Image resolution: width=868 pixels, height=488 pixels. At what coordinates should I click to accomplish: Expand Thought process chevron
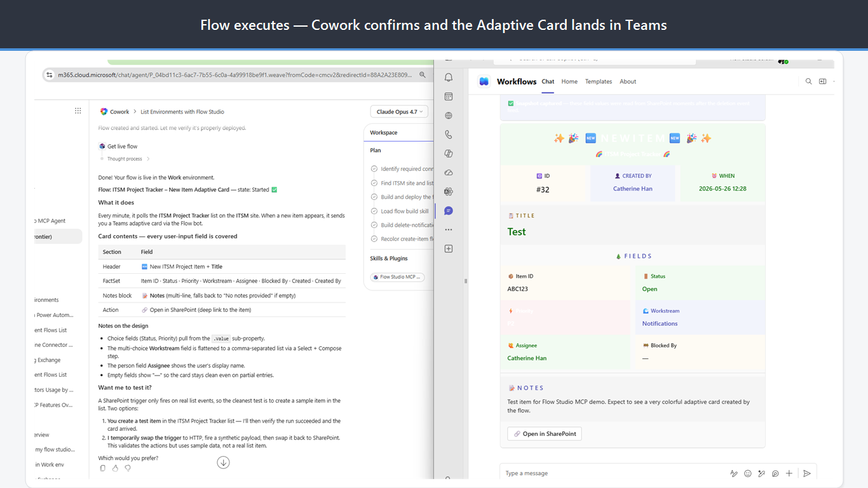pos(148,159)
